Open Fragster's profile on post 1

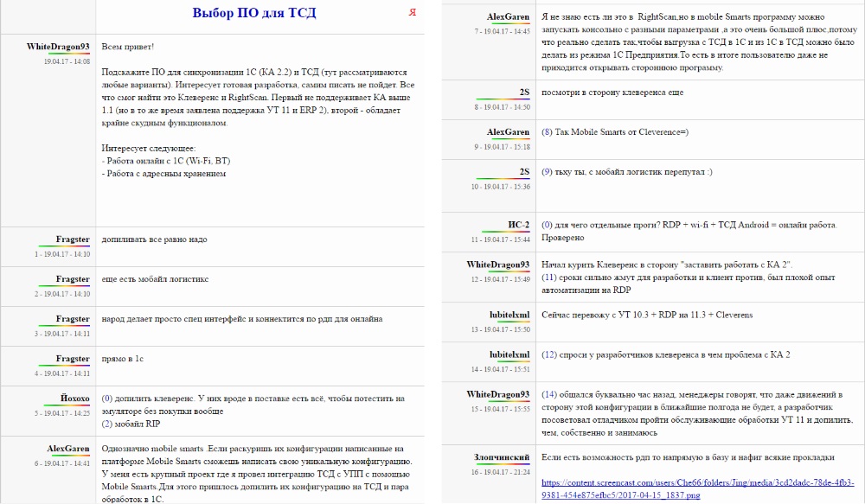pyautogui.click(x=73, y=239)
